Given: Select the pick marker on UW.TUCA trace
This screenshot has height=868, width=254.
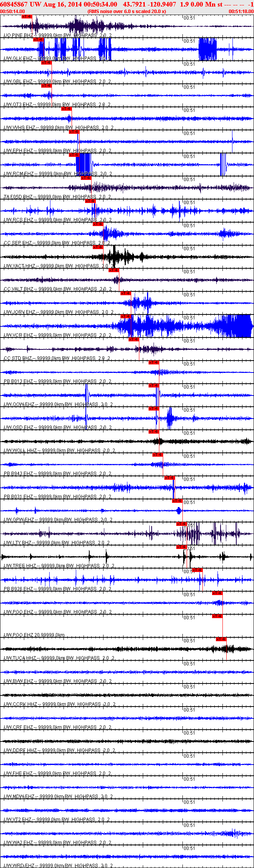Looking at the screenshot, I should coord(221,639).
